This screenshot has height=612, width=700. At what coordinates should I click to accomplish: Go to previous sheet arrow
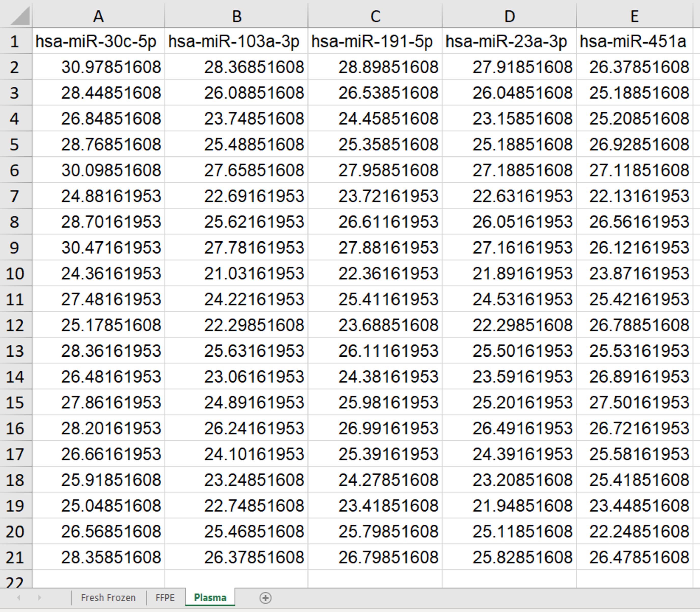point(19,598)
